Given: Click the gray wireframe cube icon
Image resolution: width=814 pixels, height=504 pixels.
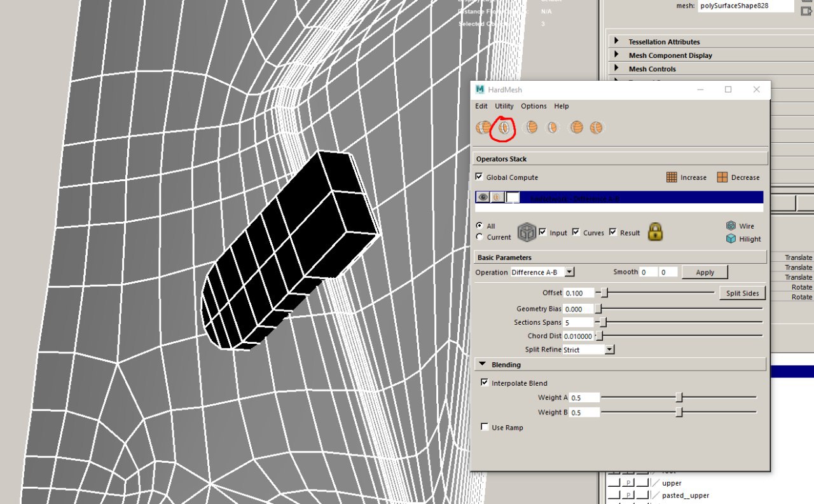Looking at the screenshot, I should pyautogui.click(x=526, y=232).
